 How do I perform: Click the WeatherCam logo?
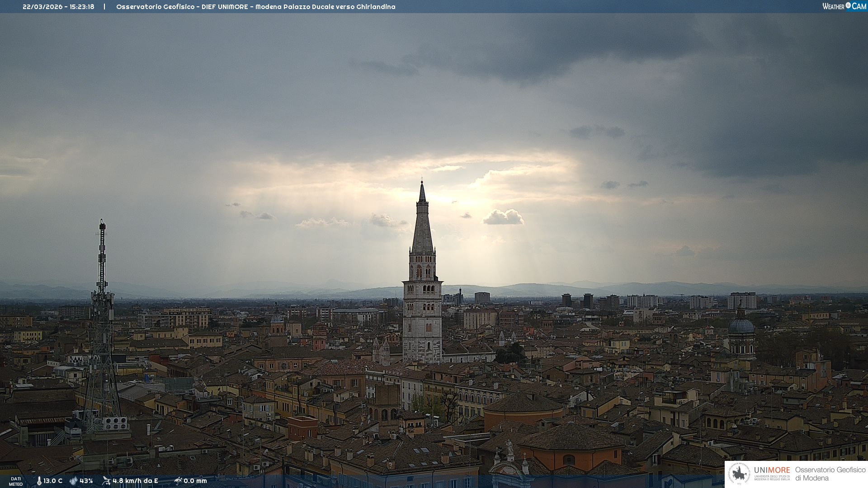[844, 6]
